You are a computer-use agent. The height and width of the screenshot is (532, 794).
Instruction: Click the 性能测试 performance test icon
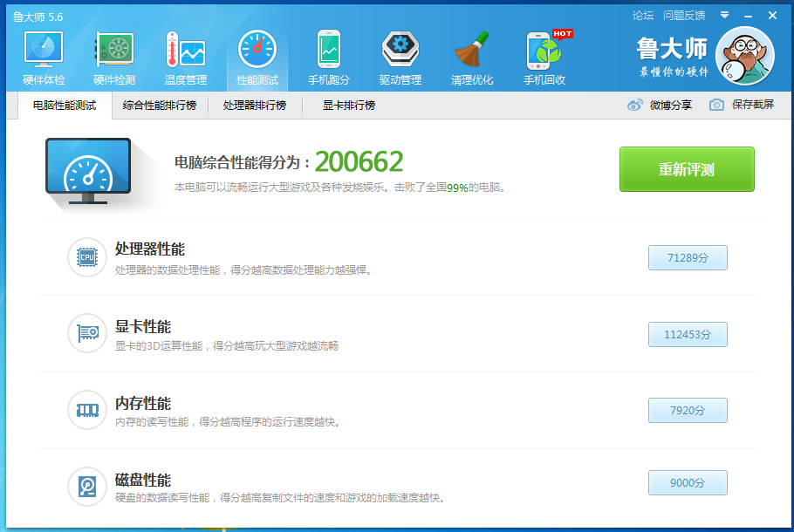[257, 51]
